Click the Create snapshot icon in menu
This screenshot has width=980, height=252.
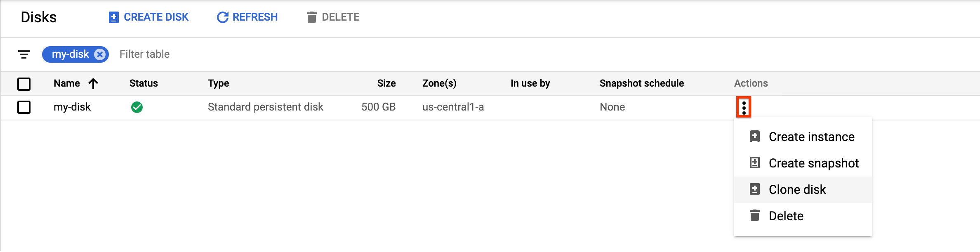pos(755,163)
